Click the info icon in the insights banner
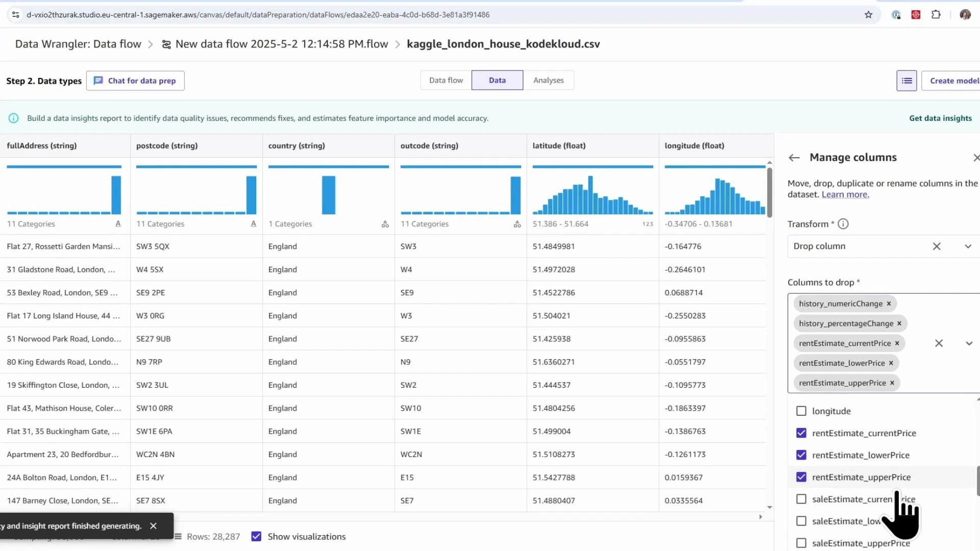980x551 pixels. 13,118
